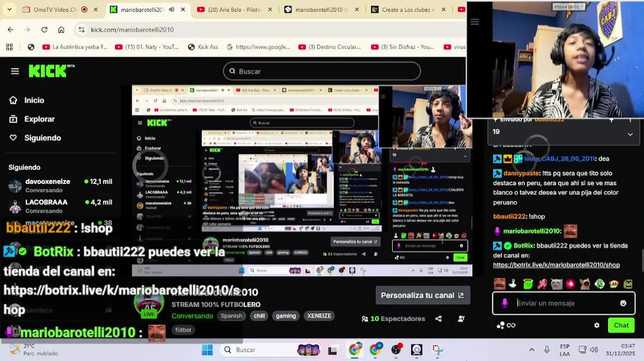View site info icon in address bar
This screenshot has height=361, width=644.
(82, 30)
